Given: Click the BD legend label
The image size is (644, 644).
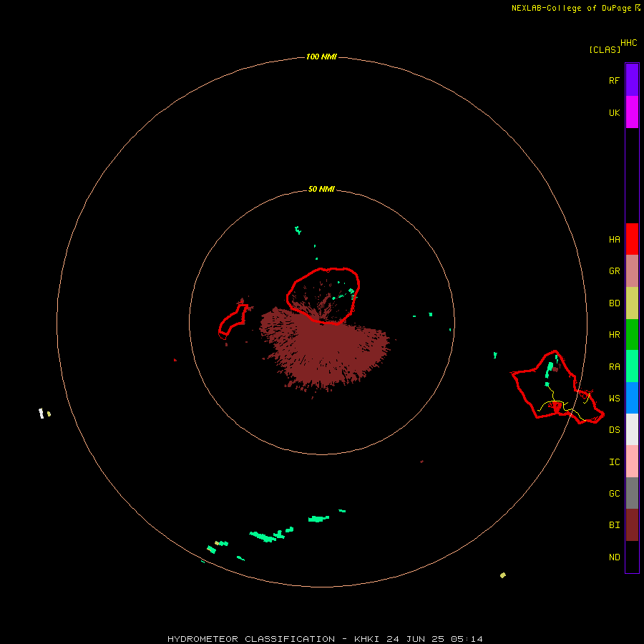Looking at the screenshot, I should [x=614, y=303].
